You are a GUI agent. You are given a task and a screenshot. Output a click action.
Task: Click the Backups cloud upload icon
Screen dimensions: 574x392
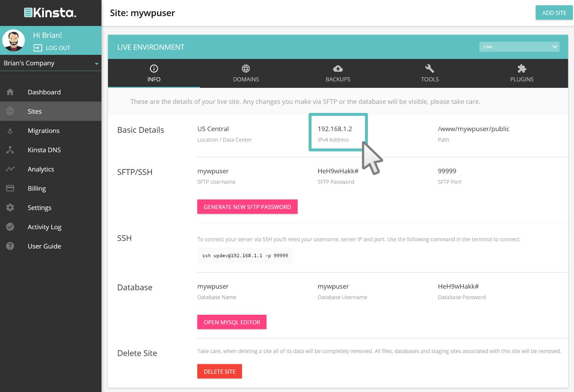pyautogui.click(x=338, y=68)
